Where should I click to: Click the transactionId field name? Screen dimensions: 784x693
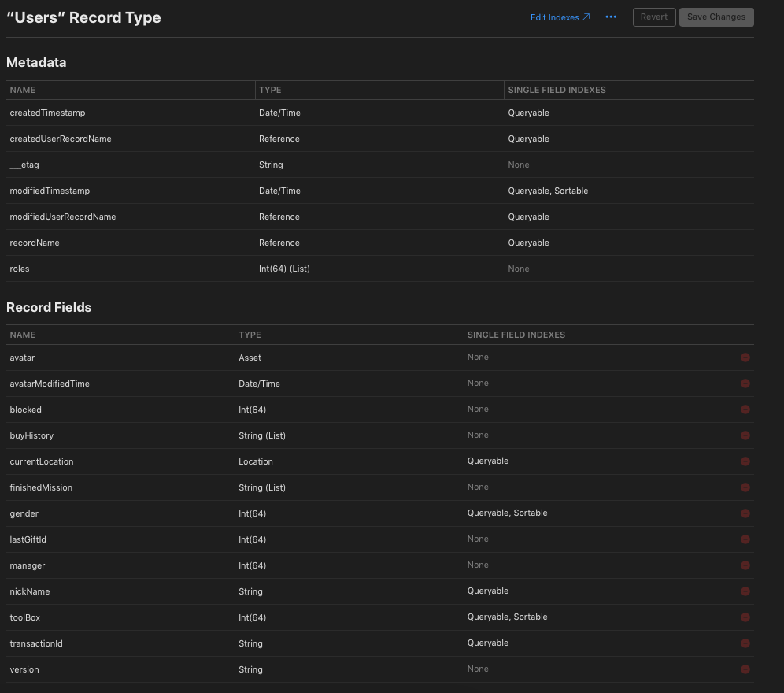tap(36, 644)
